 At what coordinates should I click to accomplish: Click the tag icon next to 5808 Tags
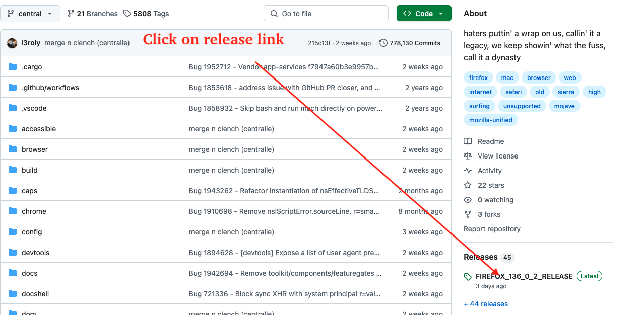tap(127, 14)
